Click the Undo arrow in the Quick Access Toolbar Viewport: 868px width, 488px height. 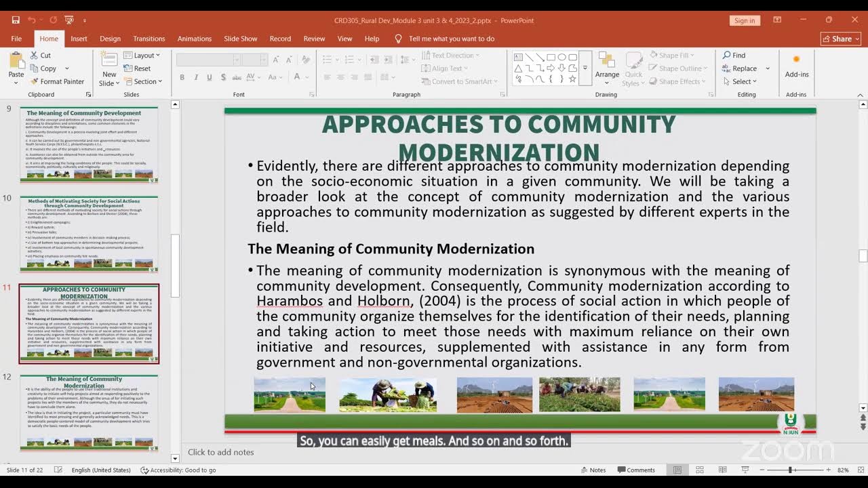tap(31, 20)
